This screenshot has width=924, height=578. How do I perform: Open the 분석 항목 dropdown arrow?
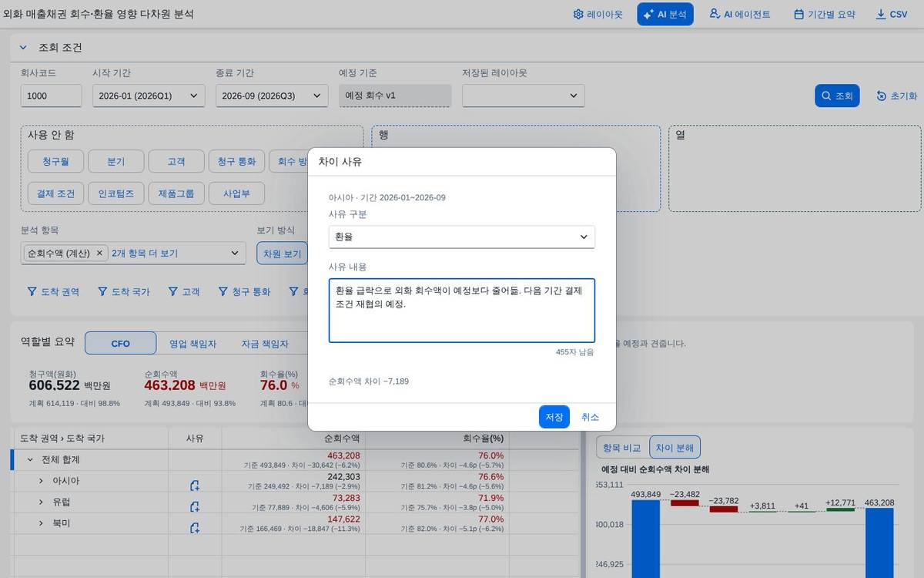pos(235,253)
